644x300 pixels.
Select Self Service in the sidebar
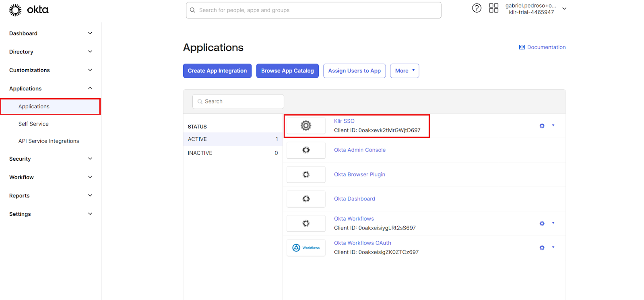[x=33, y=124]
